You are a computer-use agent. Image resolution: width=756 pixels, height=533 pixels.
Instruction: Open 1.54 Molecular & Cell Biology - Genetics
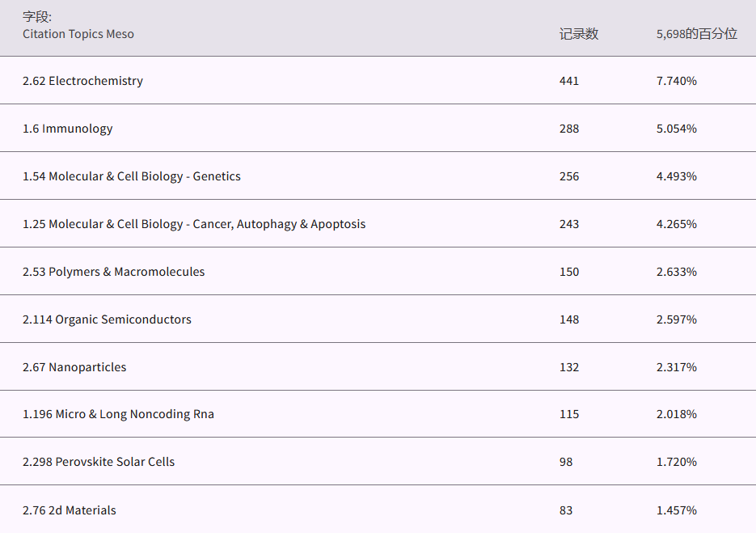click(x=131, y=176)
